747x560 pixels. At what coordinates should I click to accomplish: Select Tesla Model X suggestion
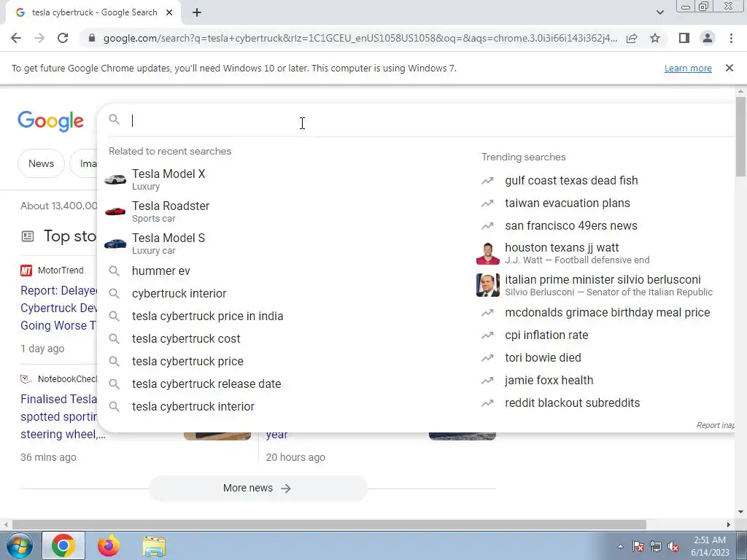coord(281,179)
